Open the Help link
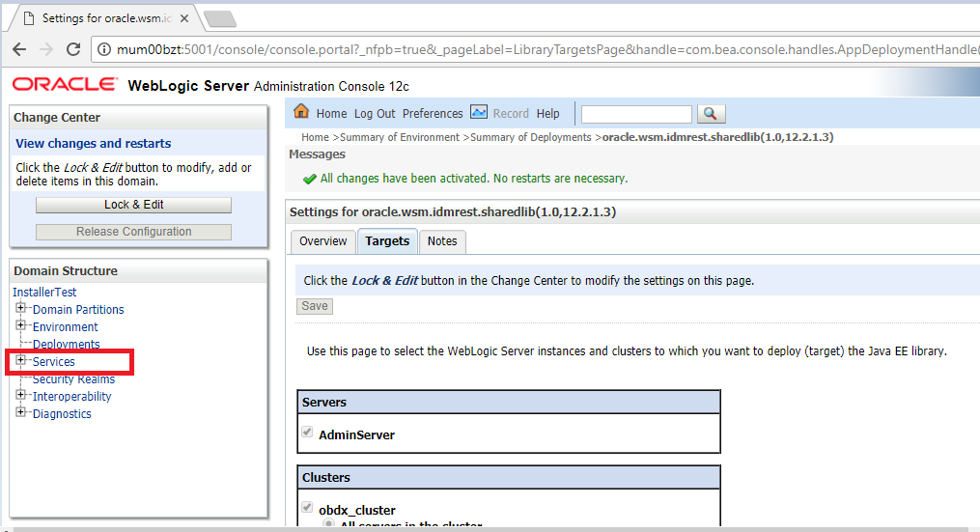Viewport: 980px width, 532px height. [548, 114]
